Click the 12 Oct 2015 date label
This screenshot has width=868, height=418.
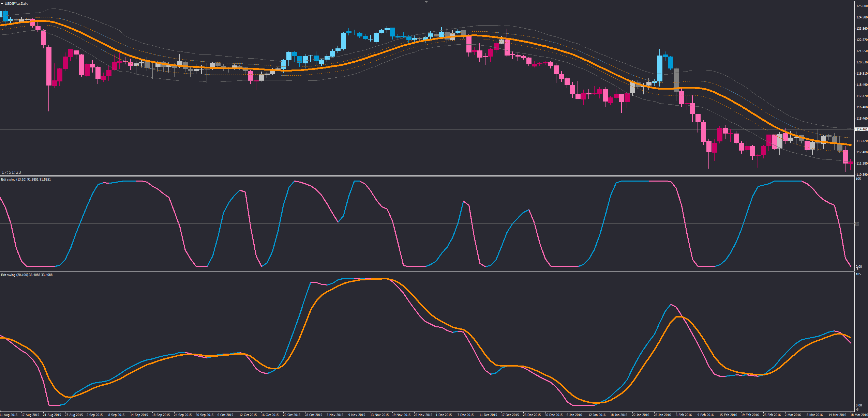pos(248,415)
